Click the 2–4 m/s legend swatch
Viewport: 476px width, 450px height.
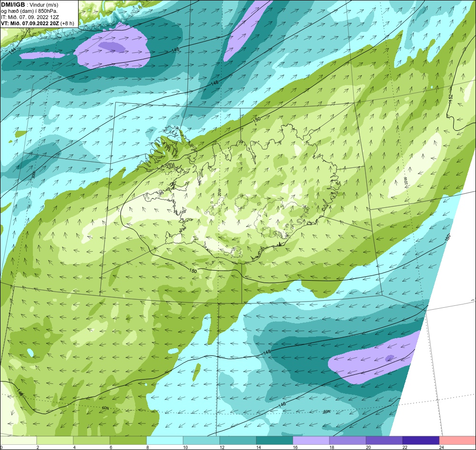(x=55, y=440)
